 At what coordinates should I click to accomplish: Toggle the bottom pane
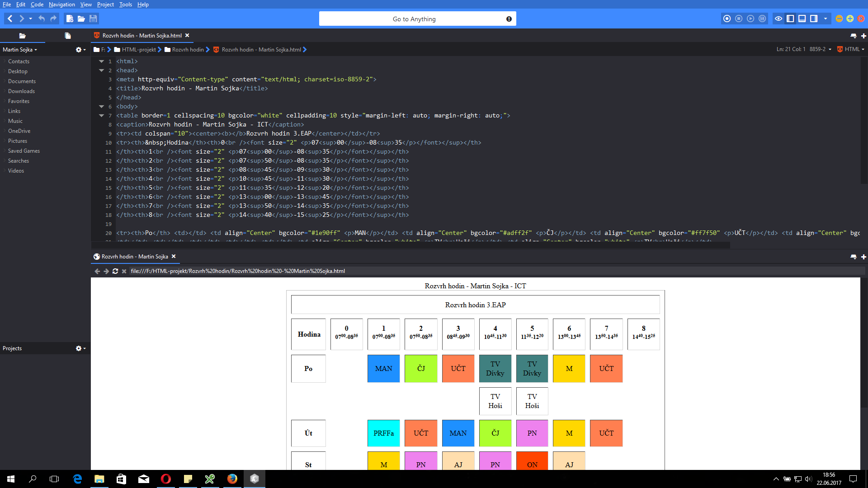(x=802, y=19)
